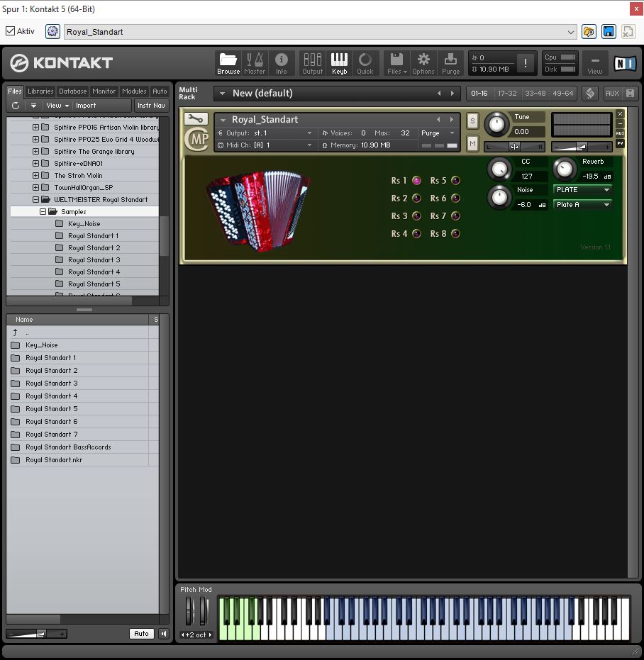
Task: Open the Plate A preset dropdown
Action: (582, 205)
